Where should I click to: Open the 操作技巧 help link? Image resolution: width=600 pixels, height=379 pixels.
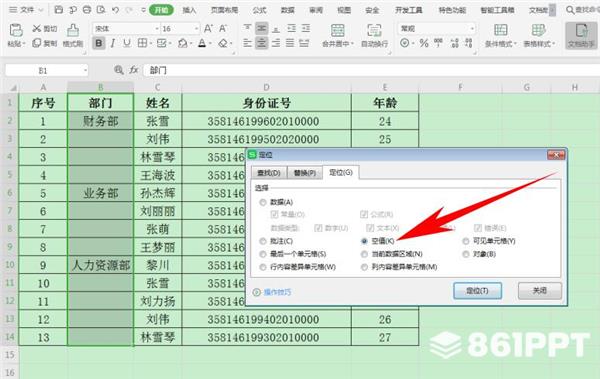click(x=277, y=292)
